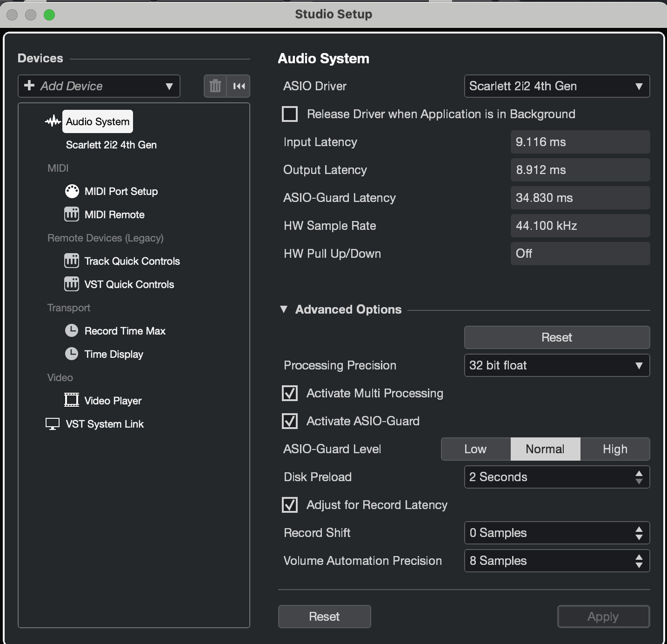The image size is (667, 644).
Task: Enable Release Driver when Application is in Background
Action: (x=290, y=114)
